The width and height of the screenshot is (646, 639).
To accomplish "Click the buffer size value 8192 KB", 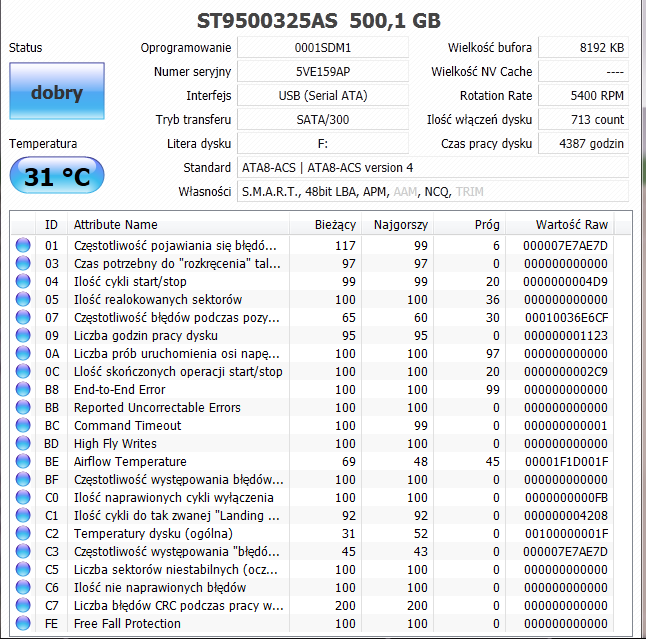I will coord(583,48).
